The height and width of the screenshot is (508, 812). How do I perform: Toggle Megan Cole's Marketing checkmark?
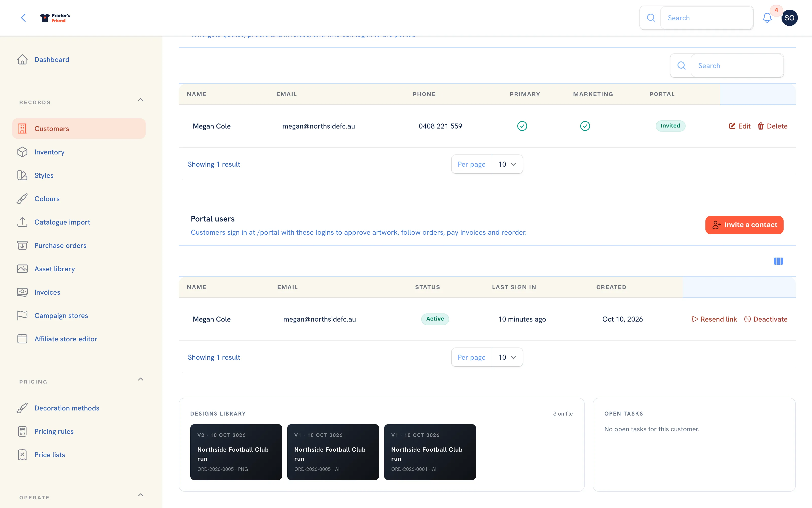(x=585, y=126)
